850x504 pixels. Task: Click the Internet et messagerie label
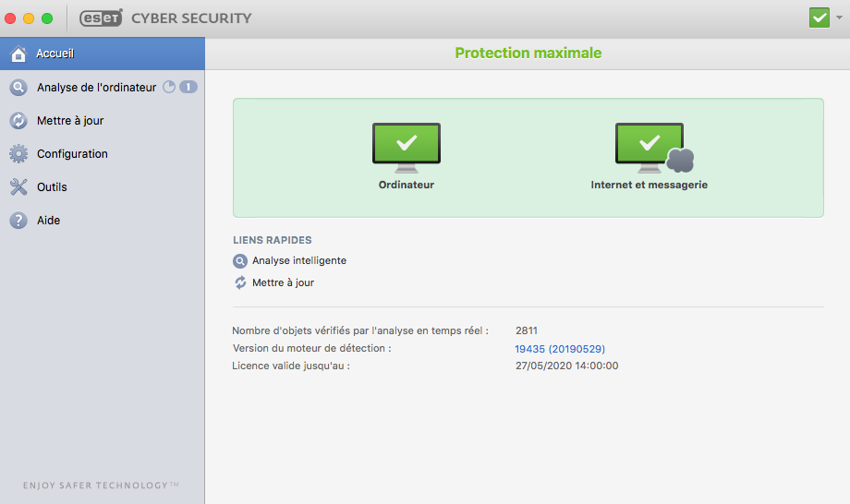649,185
